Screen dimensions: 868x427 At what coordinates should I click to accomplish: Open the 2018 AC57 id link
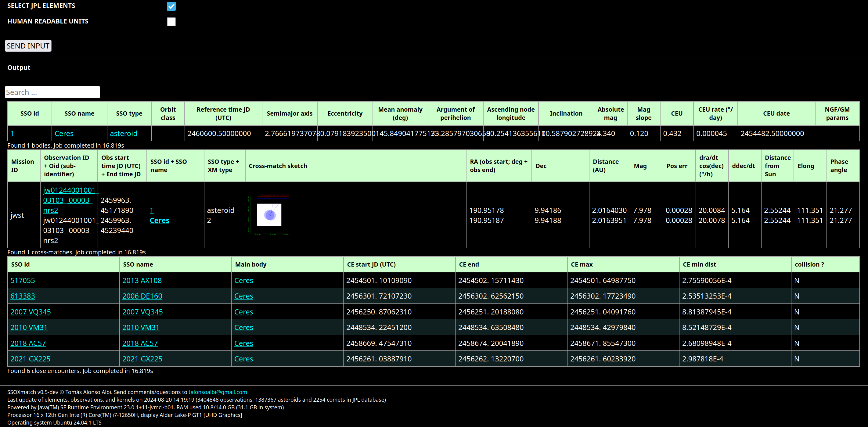[x=28, y=343]
